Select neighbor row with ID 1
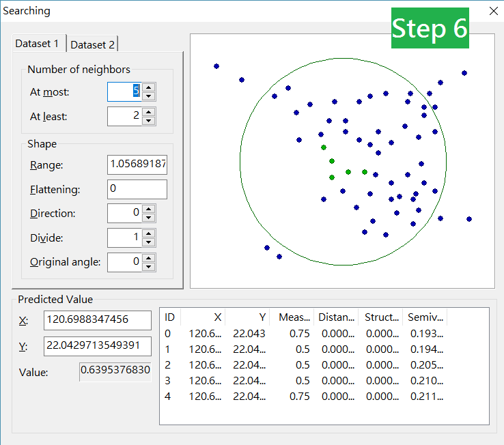 coord(304,349)
